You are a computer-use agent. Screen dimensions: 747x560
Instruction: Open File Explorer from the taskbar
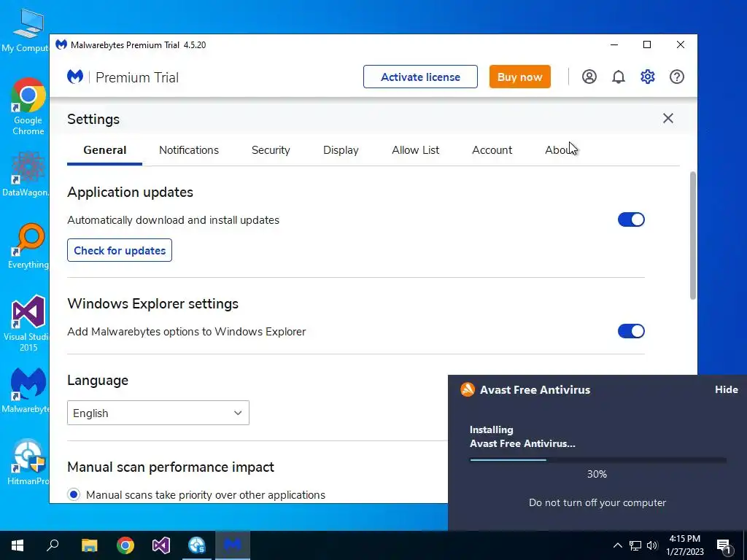click(x=89, y=545)
